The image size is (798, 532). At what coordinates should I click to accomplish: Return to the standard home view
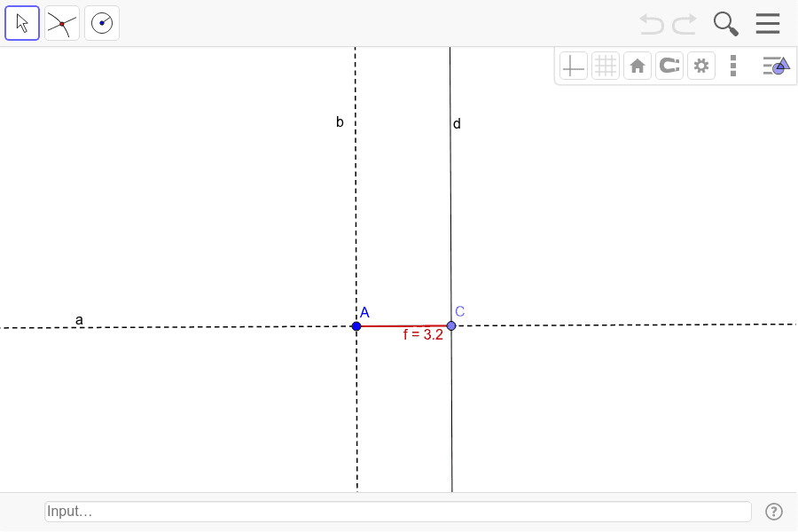(x=638, y=66)
